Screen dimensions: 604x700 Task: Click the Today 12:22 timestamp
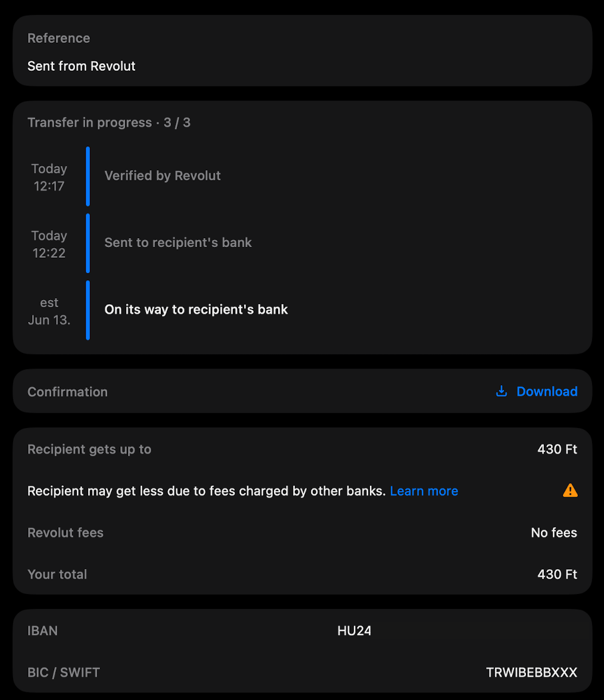(x=49, y=244)
